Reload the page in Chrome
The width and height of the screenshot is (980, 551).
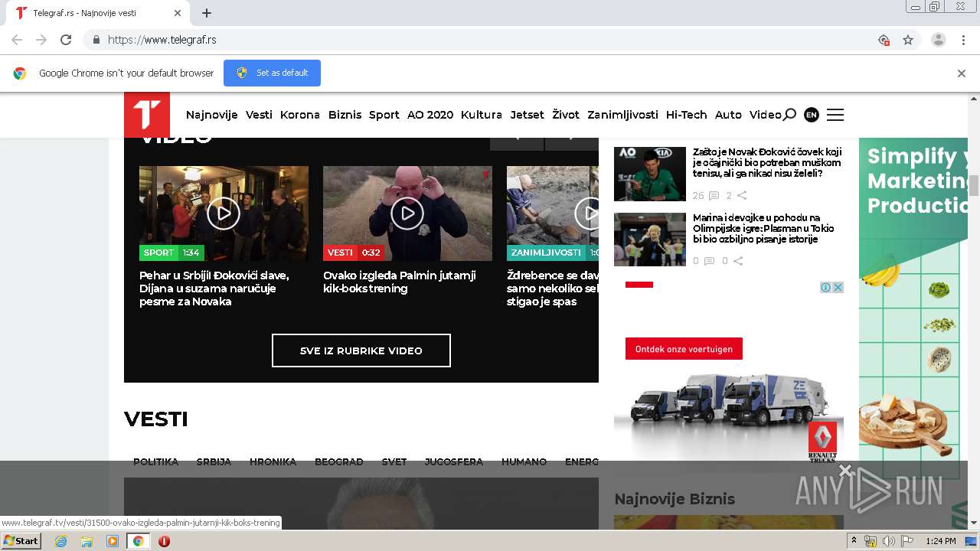coord(66,40)
